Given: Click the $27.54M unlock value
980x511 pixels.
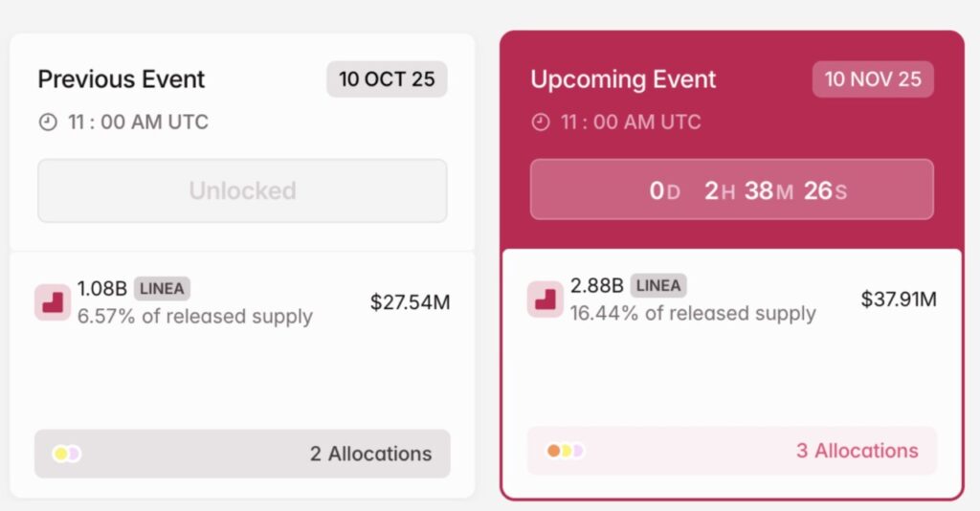Looking at the screenshot, I should click(410, 302).
